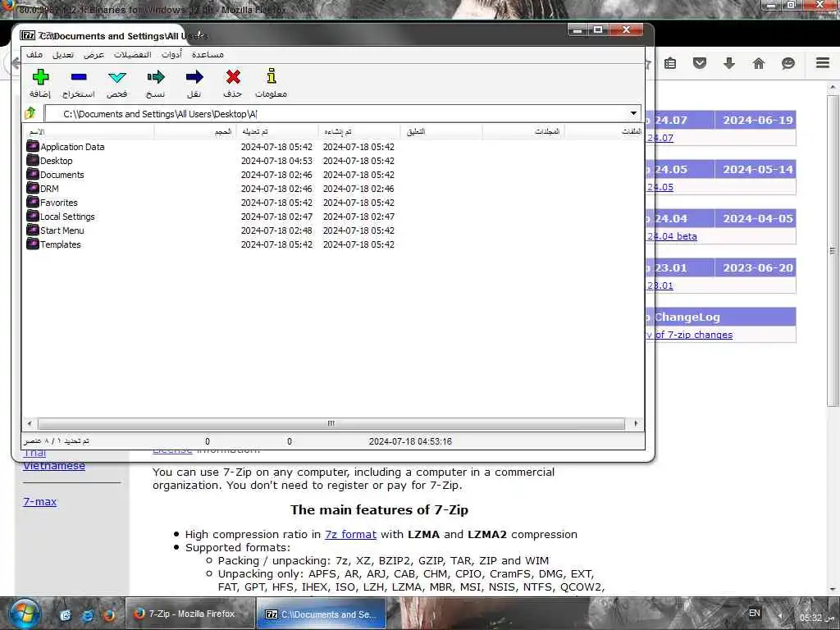Open the Help (مساعدة) menu
Viewport: 840px width, 630px height.
[208, 55]
